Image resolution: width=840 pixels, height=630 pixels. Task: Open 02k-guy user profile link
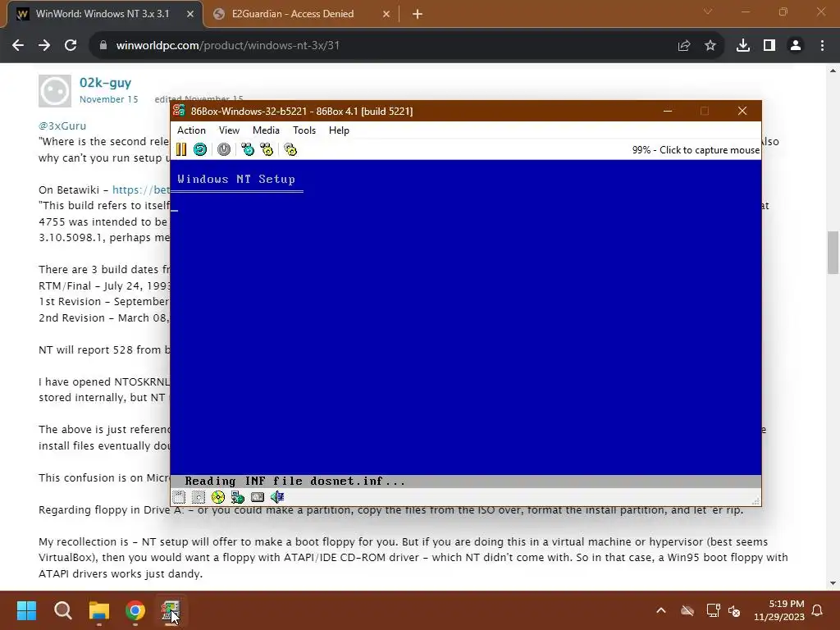105,83
